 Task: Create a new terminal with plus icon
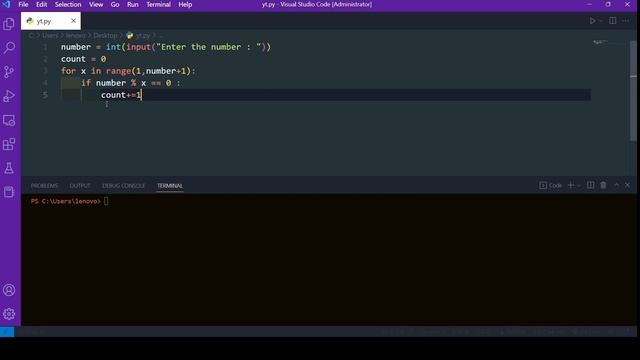click(571, 185)
